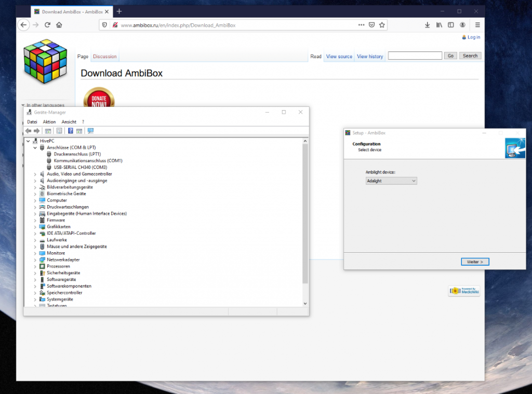Click the Donate Now badge
This screenshot has width=532, height=394.
99,98
